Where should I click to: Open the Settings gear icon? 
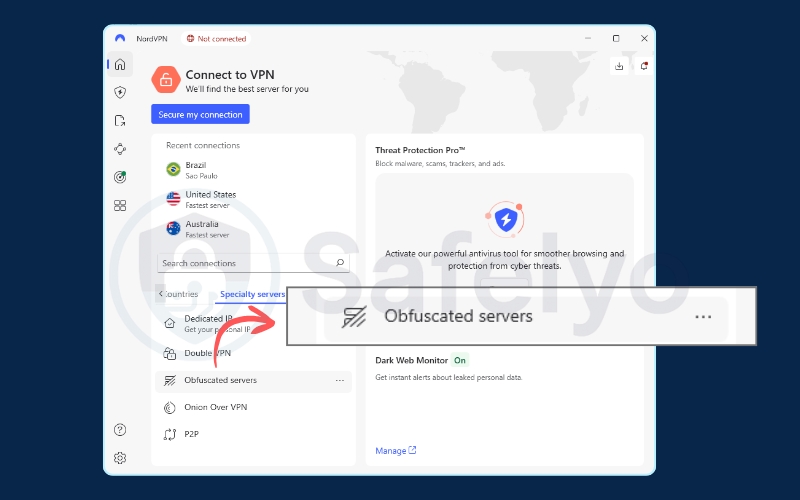[120, 458]
